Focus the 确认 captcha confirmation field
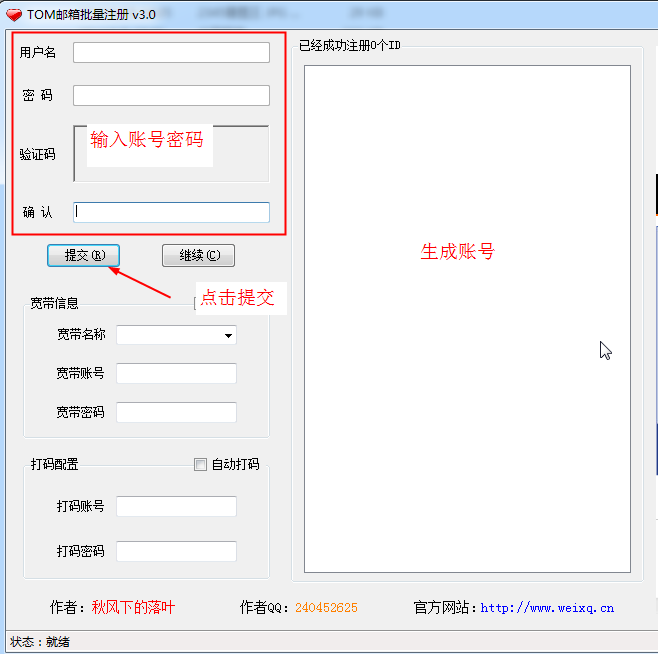The image size is (658, 654). click(171, 212)
